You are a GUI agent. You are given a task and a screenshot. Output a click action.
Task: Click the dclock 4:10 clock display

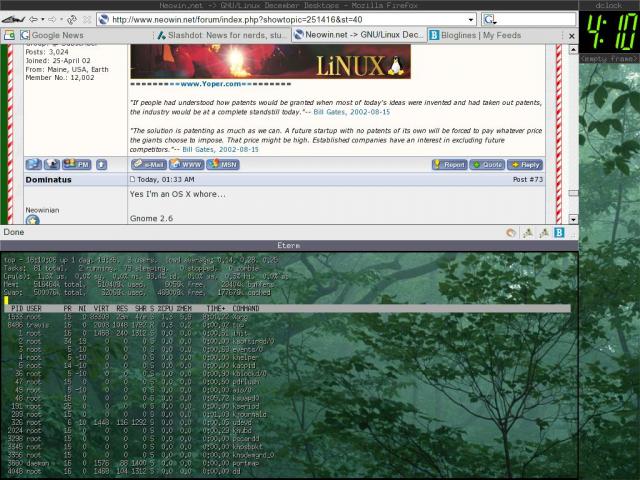(x=610, y=32)
